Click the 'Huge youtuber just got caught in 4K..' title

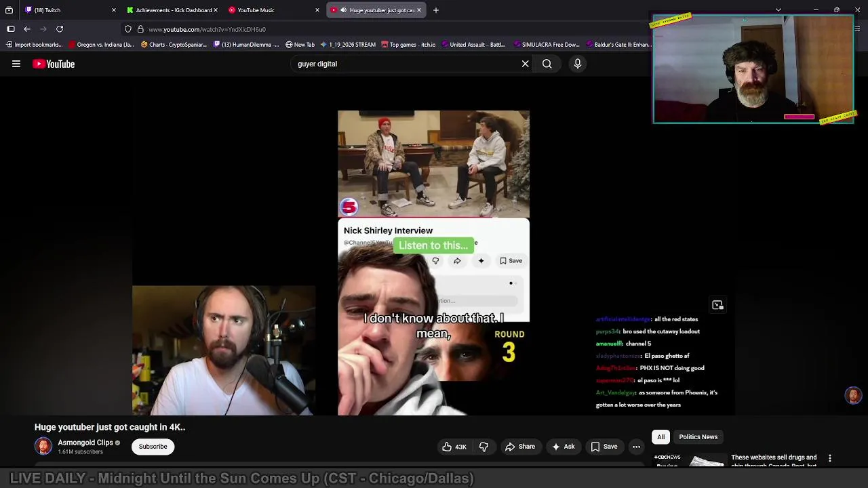pos(110,427)
